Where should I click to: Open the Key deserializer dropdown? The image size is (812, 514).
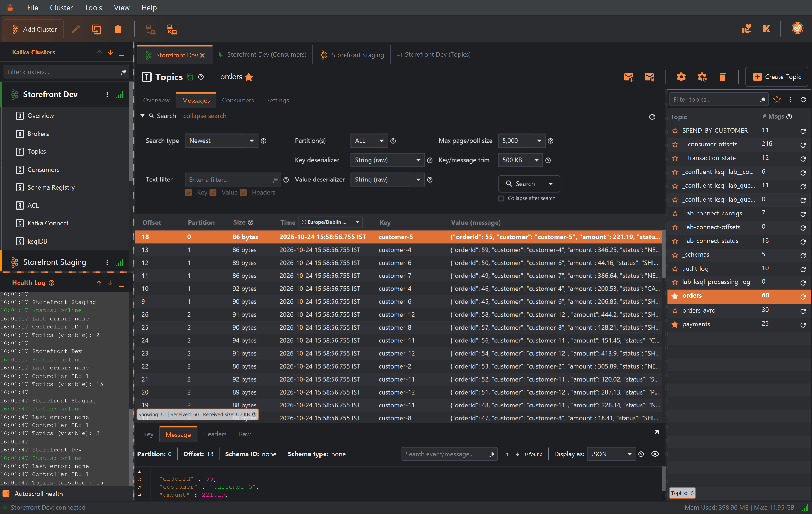click(387, 160)
